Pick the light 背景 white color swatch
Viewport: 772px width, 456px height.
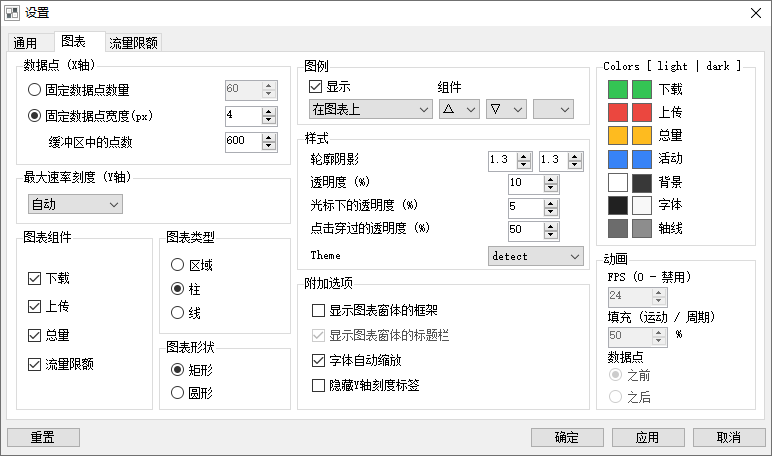click(618, 183)
